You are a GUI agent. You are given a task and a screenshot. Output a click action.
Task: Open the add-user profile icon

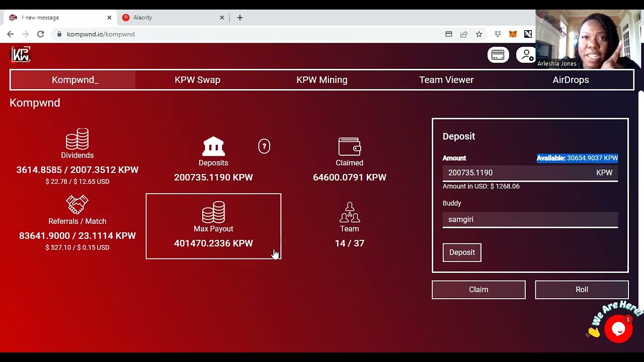[527, 55]
